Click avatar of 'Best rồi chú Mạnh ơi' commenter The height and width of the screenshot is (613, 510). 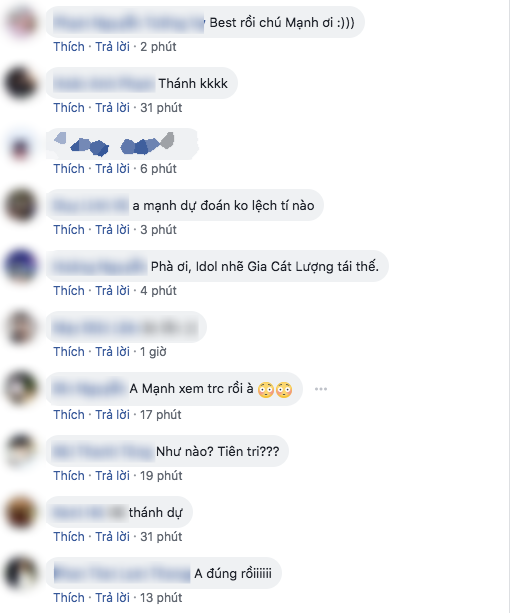click(21, 22)
